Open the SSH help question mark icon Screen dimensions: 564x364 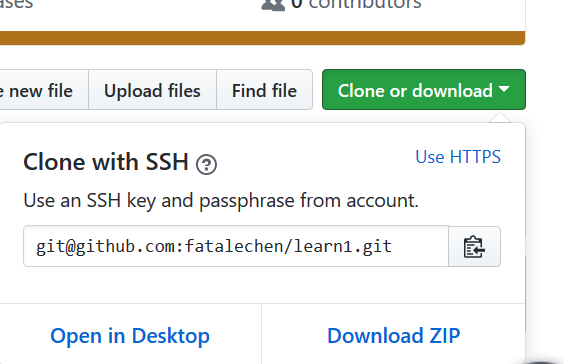[206, 165]
